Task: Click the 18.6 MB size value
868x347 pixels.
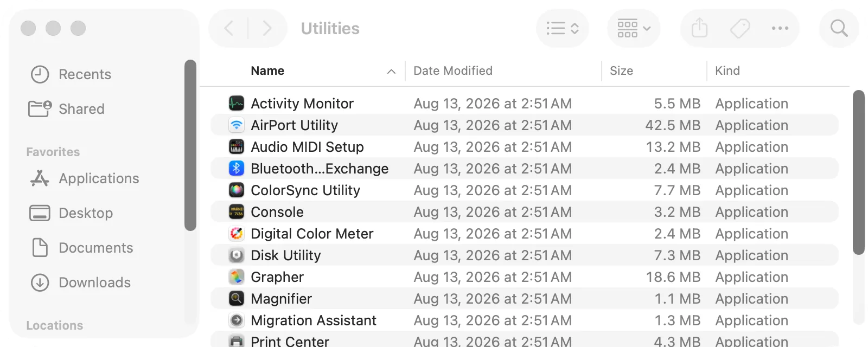Action: [x=673, y=277]
